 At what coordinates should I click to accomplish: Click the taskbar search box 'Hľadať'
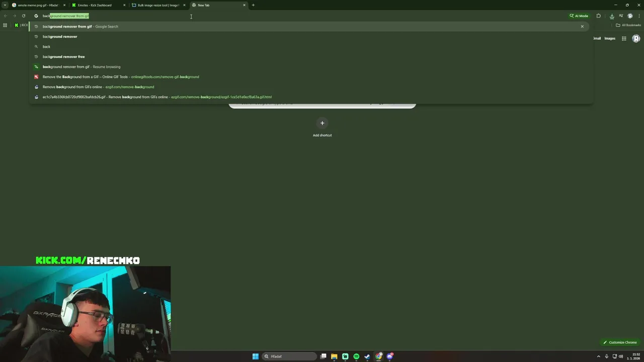[289, 356]
